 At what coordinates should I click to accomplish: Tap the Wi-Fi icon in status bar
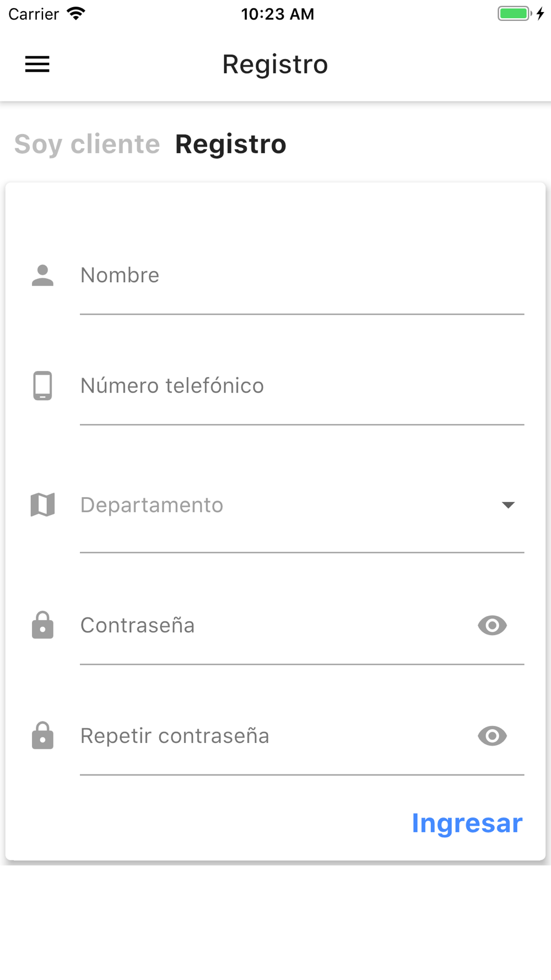76,14
